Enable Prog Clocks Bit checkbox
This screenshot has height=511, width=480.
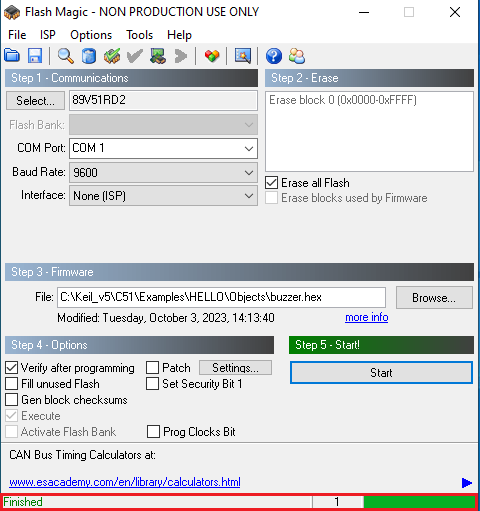[153, 432]
